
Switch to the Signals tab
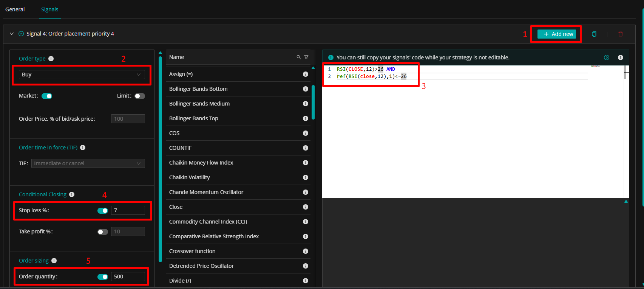(50, 9)
